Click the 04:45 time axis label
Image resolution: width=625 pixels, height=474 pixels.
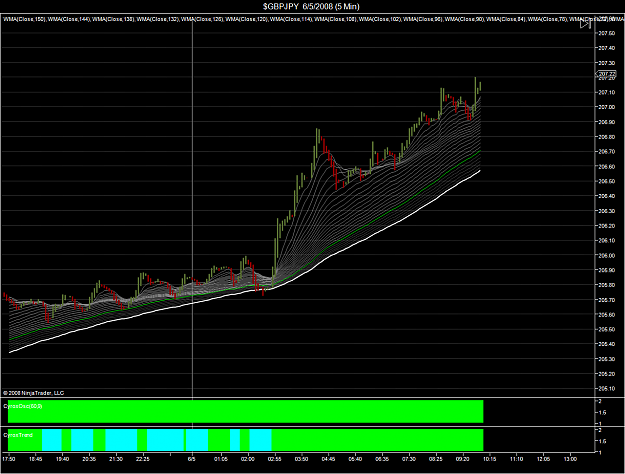328,459
